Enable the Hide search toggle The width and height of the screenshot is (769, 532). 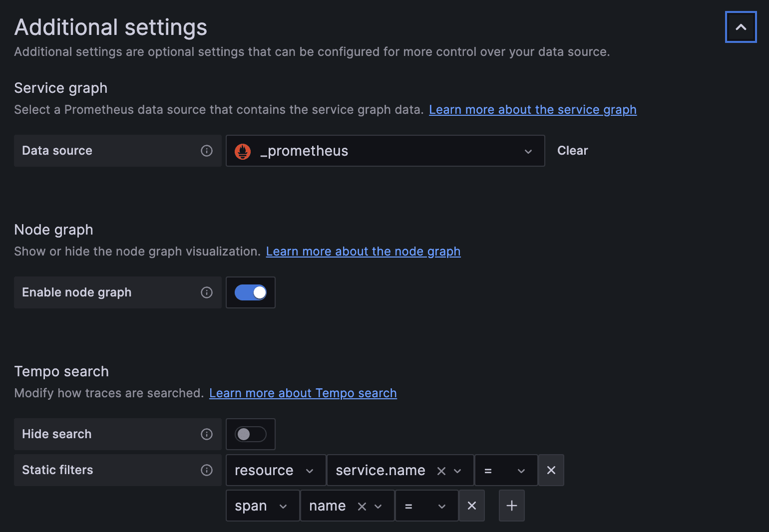[x=250, y=434]
